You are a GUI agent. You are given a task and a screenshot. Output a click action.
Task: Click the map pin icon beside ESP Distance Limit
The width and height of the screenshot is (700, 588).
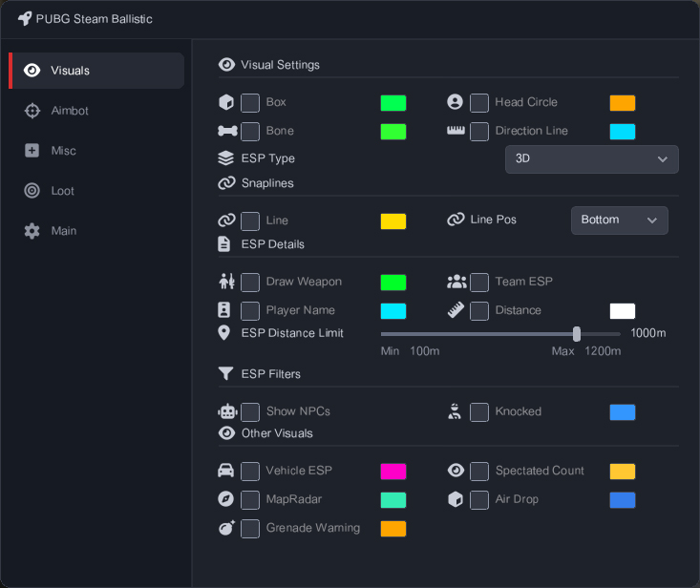(224, 333)
